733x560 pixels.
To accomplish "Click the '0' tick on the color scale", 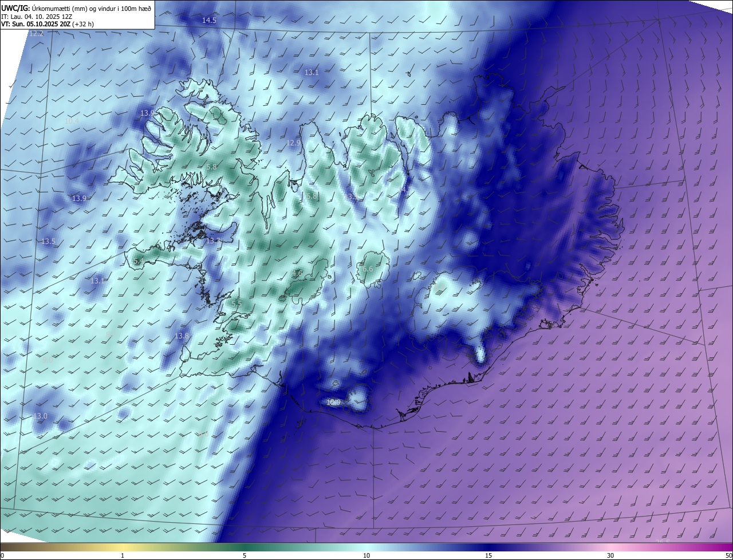I will pos(2,555).
